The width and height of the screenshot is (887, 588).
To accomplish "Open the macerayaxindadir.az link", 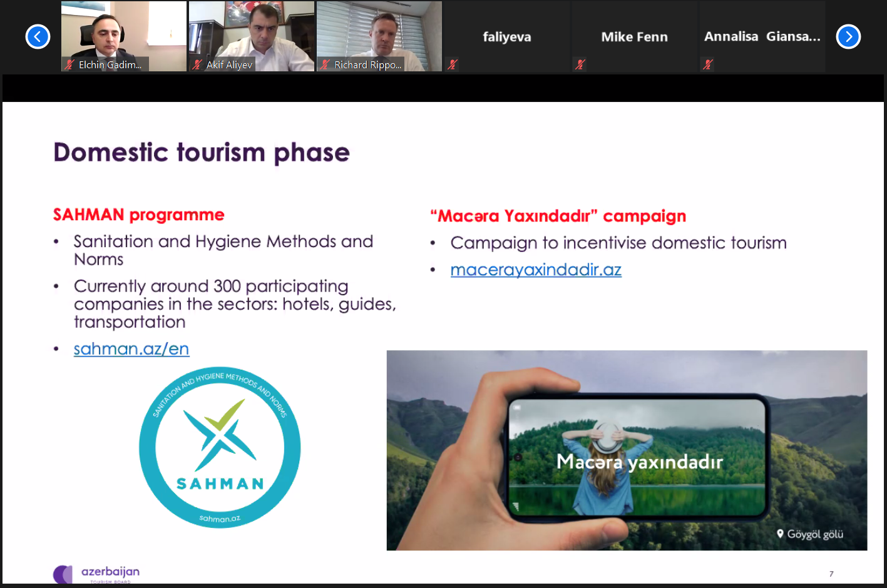I will [536, 270].
